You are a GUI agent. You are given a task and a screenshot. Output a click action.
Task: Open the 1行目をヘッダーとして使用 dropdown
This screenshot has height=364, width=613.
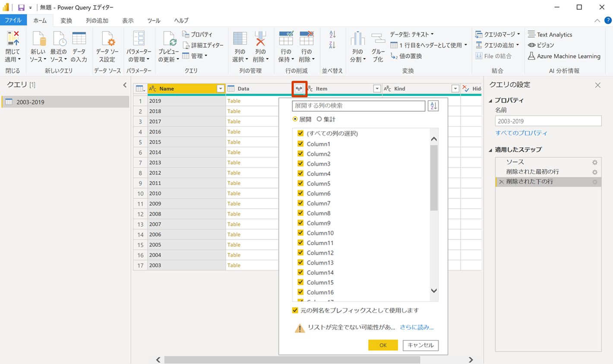(429, 45)
